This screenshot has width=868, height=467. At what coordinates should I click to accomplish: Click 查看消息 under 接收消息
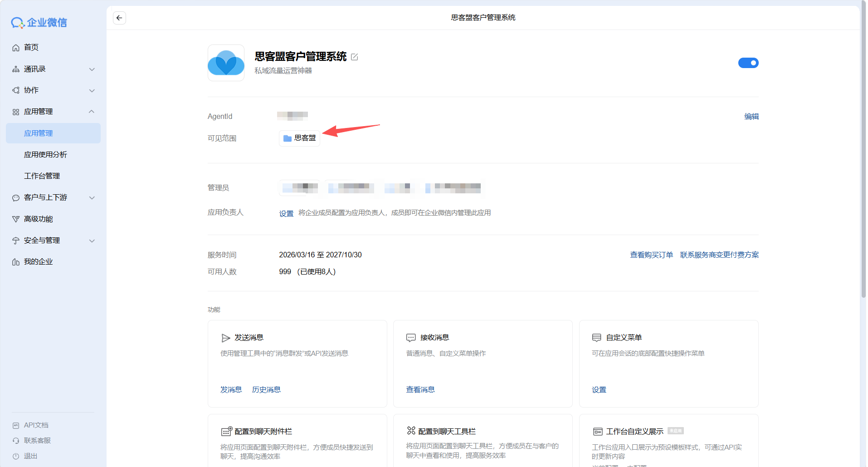420,390
